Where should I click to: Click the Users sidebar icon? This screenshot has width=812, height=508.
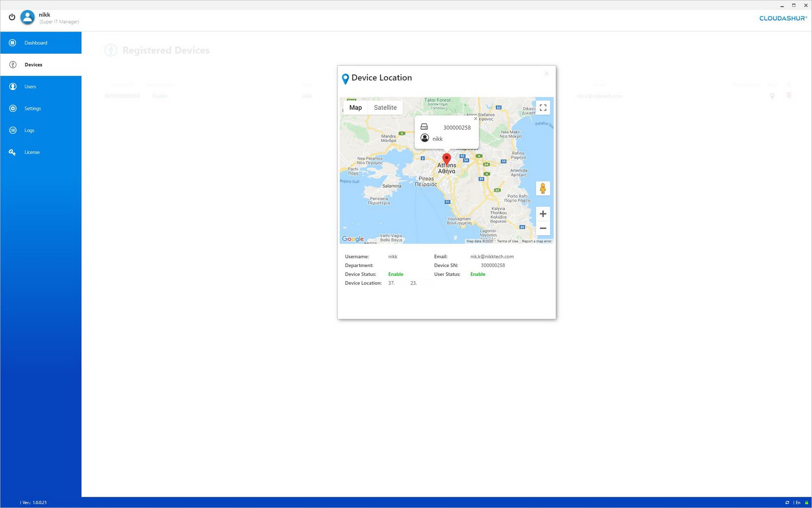(13, 87)
